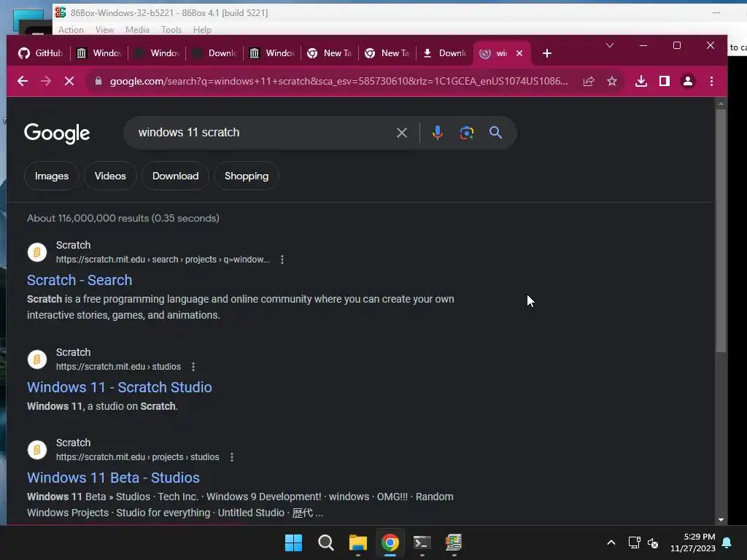
Task: Stop loading the page with X button
Action: click(69, 82)
